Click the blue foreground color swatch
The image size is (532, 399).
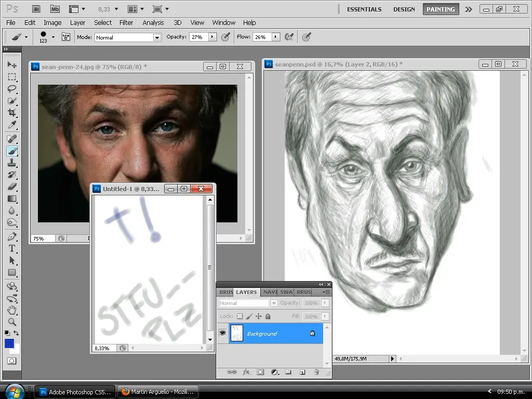click(9, 343)
